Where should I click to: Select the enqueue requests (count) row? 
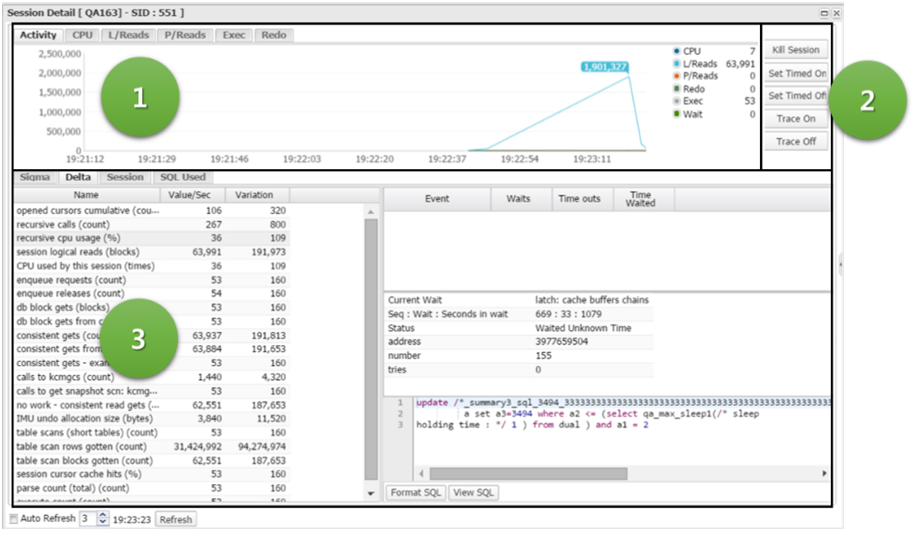152,280
